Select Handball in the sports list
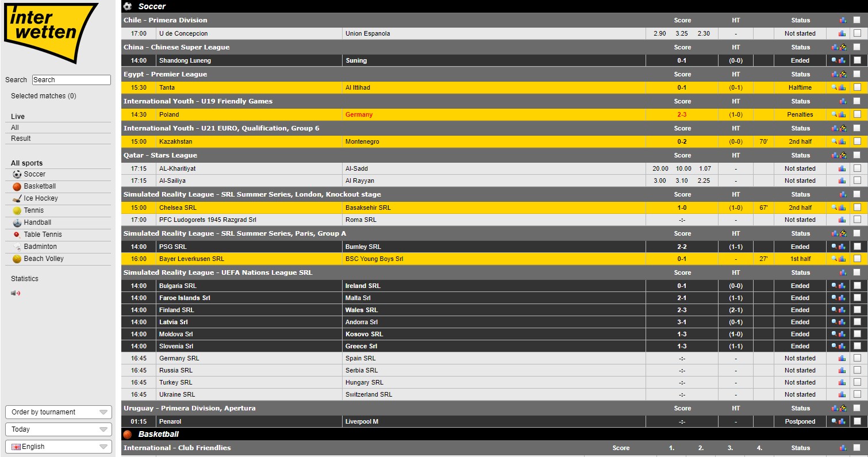 click(37, 222)
